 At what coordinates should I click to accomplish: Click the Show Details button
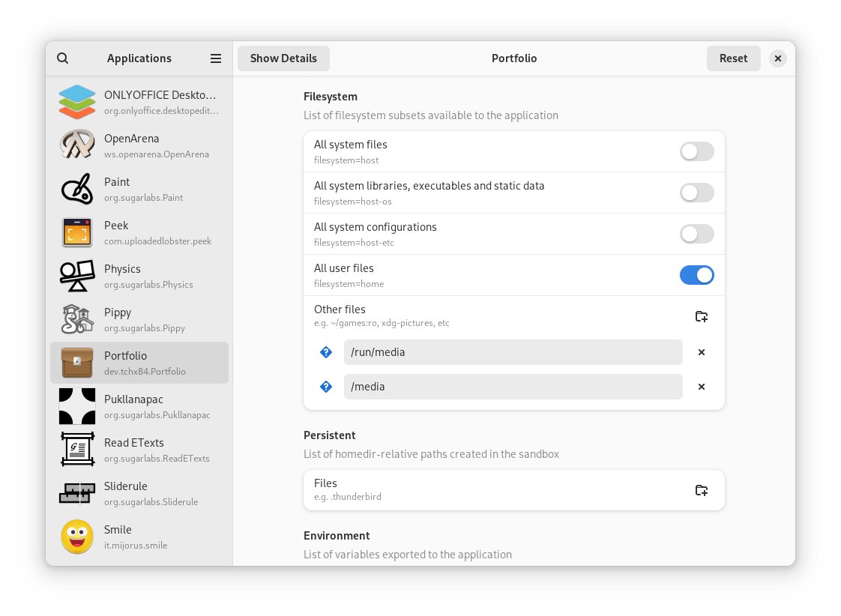click(x=284, y=58)
